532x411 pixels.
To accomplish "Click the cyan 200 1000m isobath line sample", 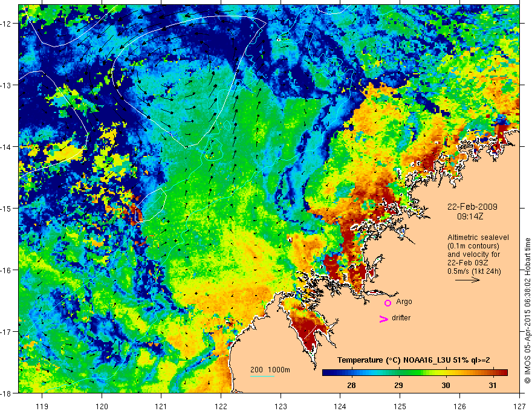I will click(x=262, y=376).
